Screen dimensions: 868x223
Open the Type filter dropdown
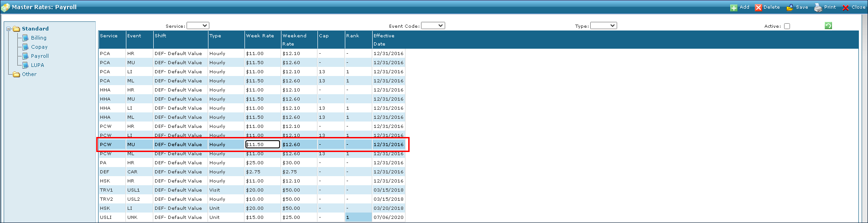[603, 26]
